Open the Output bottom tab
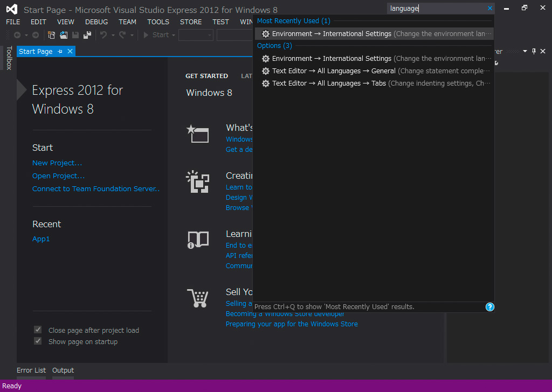 click(x=63, y=370)
